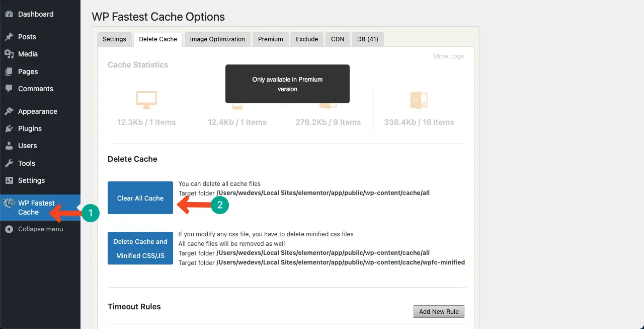The image size is (644, 329).
Task: Click the Posts pin icon
Action: 9,37
